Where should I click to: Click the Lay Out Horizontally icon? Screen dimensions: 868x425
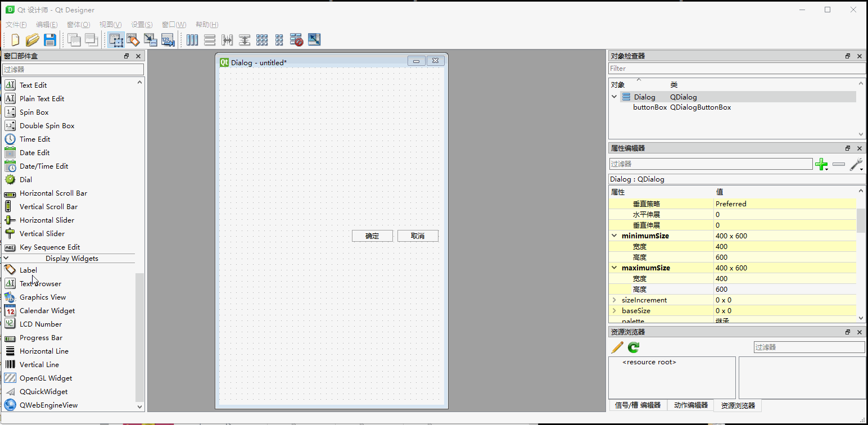pyautogui.click(x=192, y=39)
